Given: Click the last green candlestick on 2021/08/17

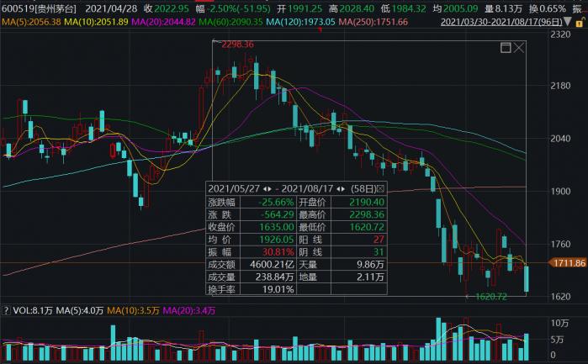Looking at the screenshot, I should 527,278.
